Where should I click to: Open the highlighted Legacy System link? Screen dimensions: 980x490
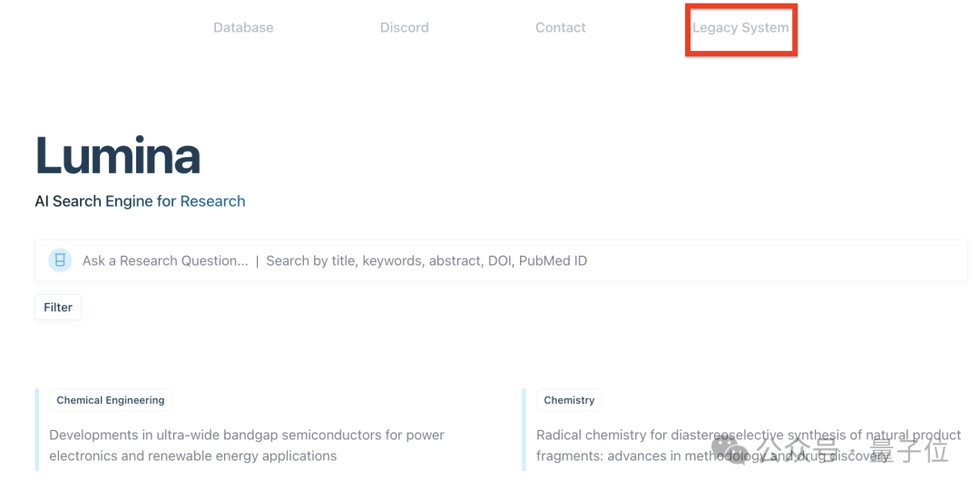[740, 28]
